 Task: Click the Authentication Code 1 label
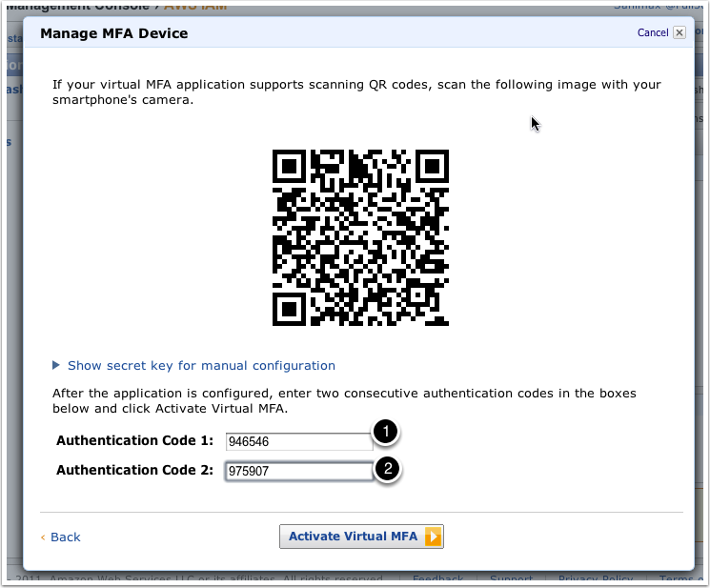(x=134, y=440)
